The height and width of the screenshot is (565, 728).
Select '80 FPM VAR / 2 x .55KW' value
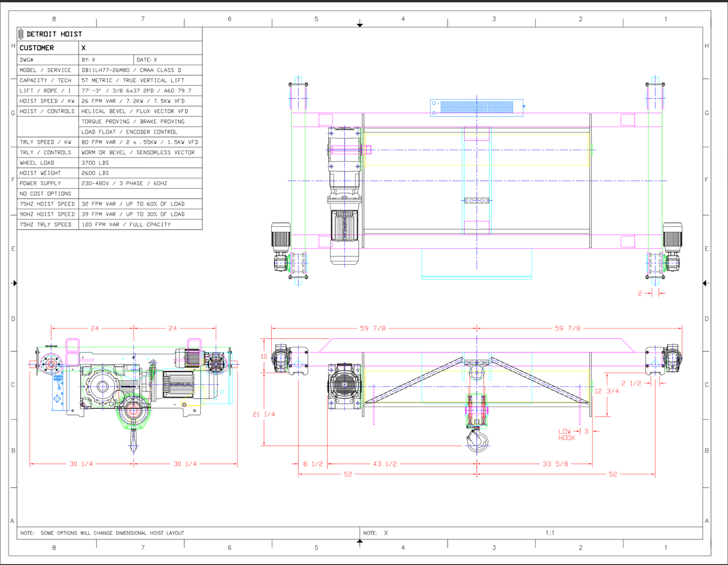(x=140, y=142)
